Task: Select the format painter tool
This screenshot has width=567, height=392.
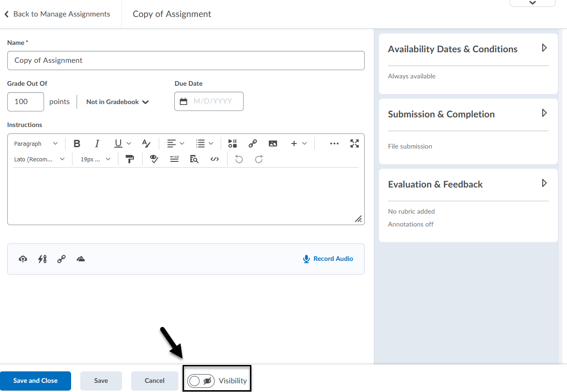Action: [x=130, y=159]
